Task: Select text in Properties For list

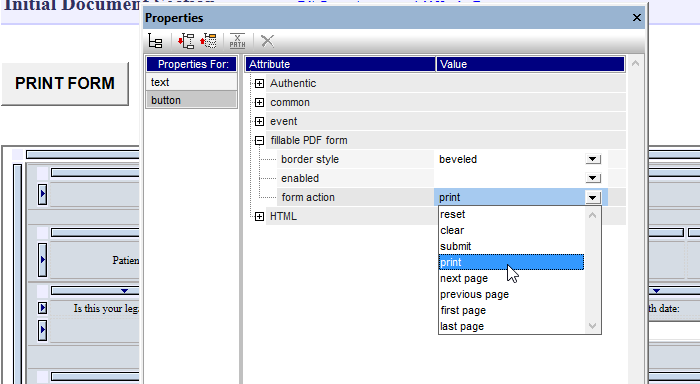Action: pyautogui.click(x=192, y=82)
